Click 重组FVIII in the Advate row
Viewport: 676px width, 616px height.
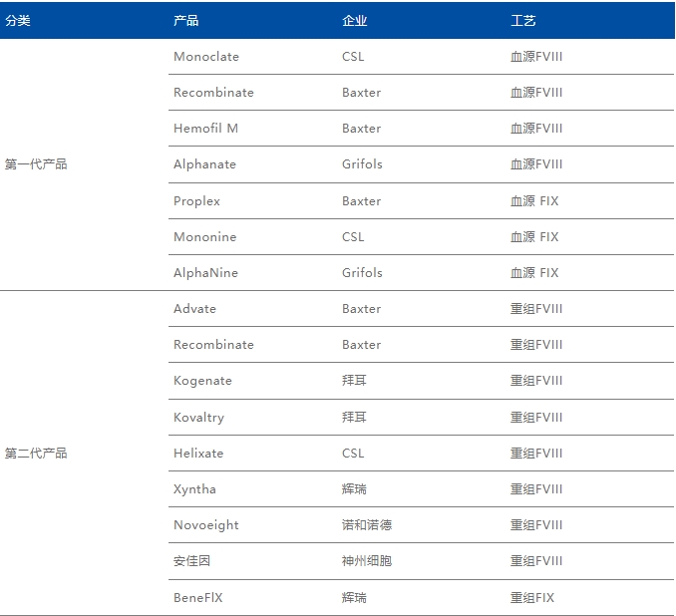coord(536,309)
